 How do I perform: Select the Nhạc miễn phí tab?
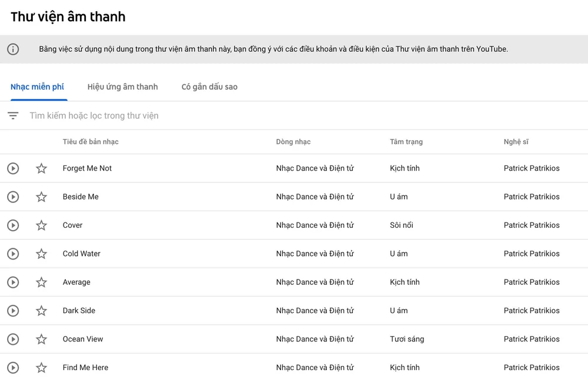(37, 87)
